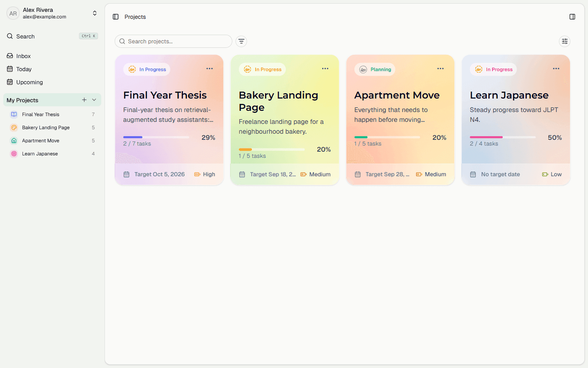588x368 pixels.
Task: Click In Progress status on Learn Japanese
Action: pyautogui.click(x=493, y=70)
